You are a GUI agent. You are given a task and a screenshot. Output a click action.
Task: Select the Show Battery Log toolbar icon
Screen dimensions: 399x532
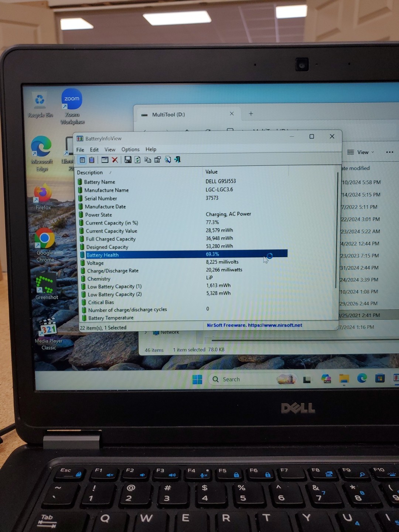coord(92,160)
